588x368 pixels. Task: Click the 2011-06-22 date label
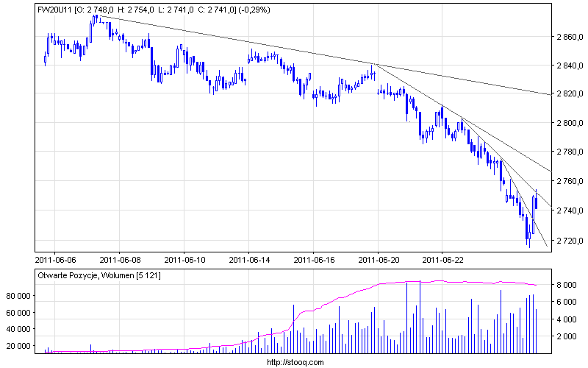coord(443,260)
